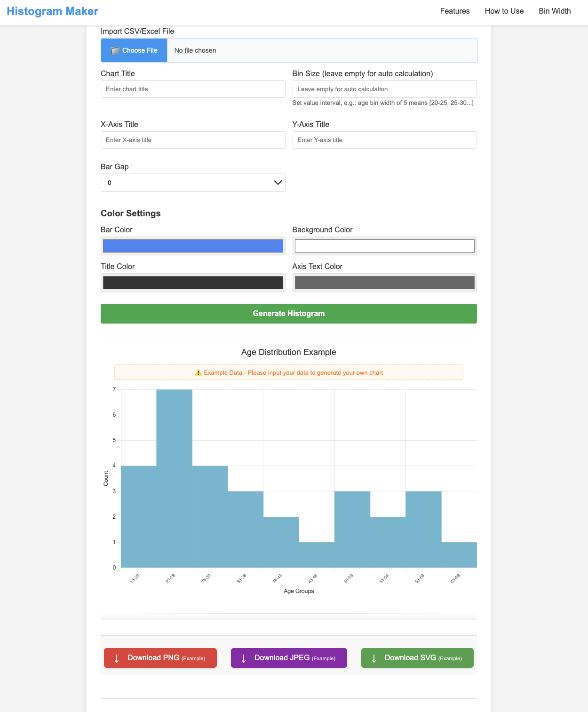
Task: Select How to Use in the navigation
Action: [x=504, y=11]
